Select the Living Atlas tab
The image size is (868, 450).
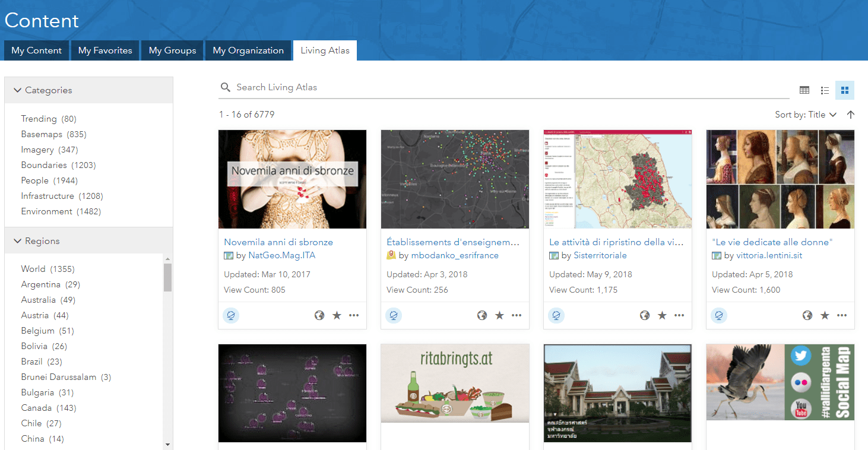point(325,50)
